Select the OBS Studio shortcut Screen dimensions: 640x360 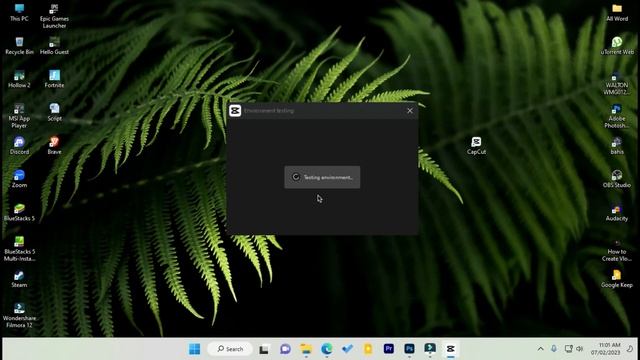tap(617, 179)
